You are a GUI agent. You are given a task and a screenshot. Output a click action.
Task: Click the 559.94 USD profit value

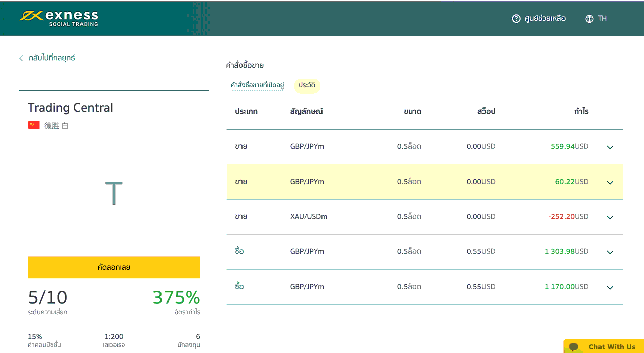tap(570, 147)
